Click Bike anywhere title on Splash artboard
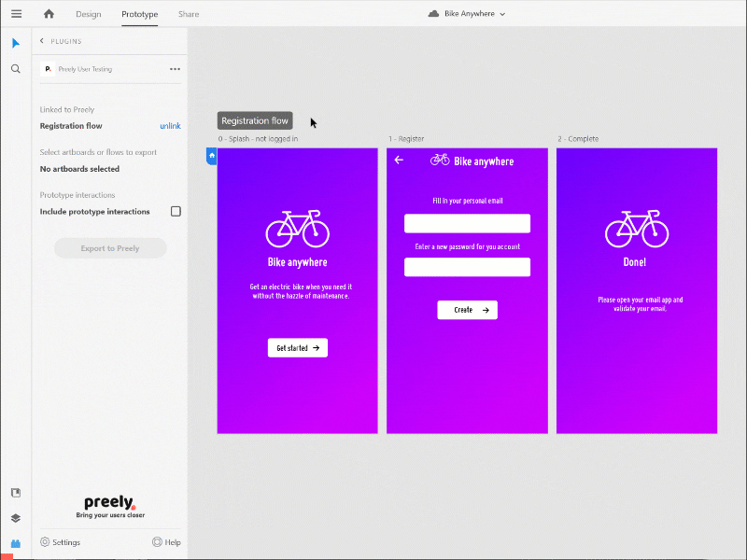The height and width of the screenshot is (560, 747). (x=297, y=262)
